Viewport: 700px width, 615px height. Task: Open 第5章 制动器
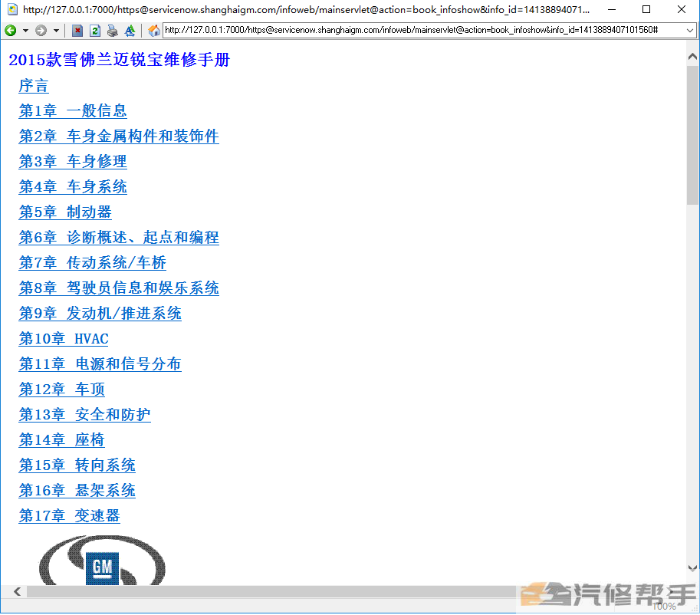tap(65, 212)
